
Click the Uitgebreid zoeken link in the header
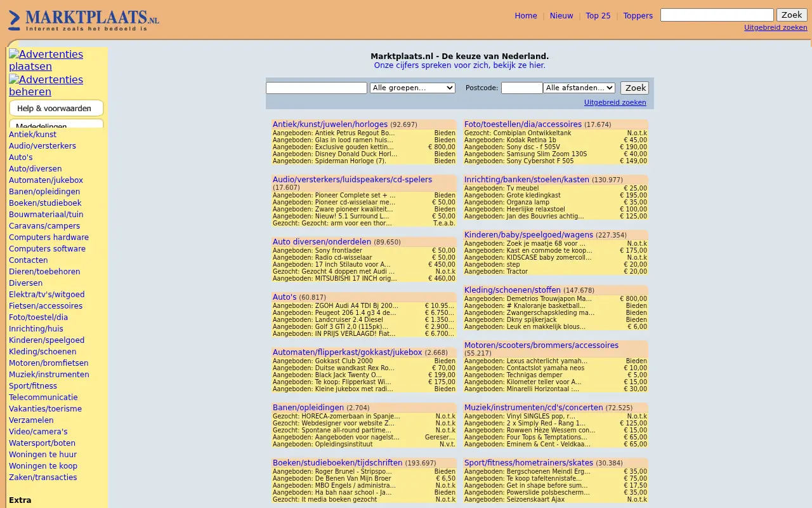(x=776, y=27)
